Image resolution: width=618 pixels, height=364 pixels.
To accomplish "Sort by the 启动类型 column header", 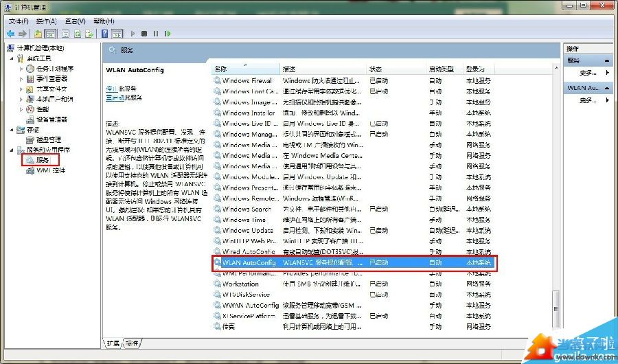I will pos(444,69).
